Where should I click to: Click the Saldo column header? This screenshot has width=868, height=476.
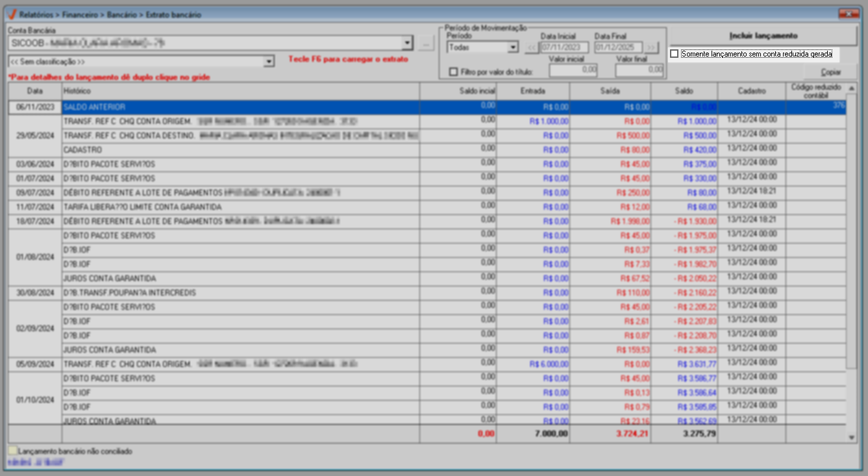[684, 91]
